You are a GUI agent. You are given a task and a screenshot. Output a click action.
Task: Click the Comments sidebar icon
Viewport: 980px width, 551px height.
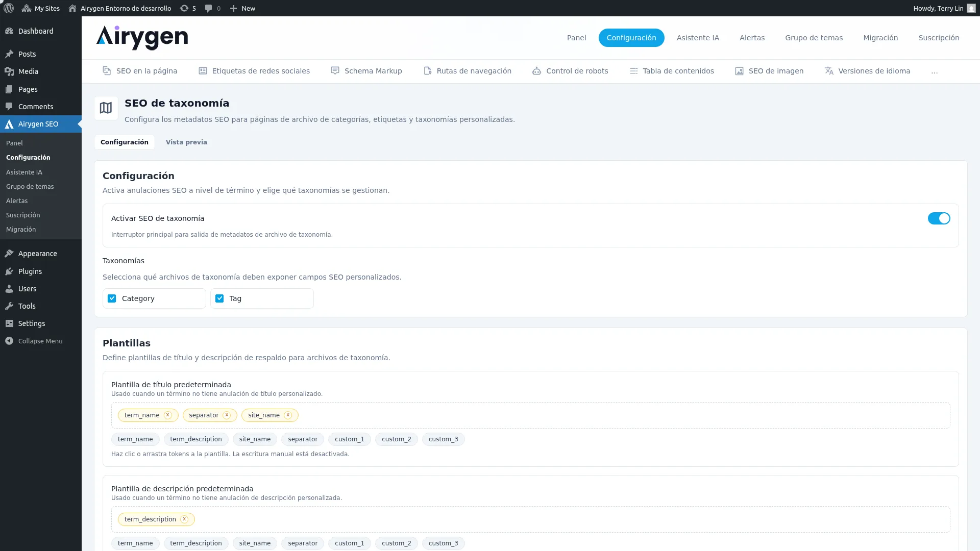[x=9, y=107]
